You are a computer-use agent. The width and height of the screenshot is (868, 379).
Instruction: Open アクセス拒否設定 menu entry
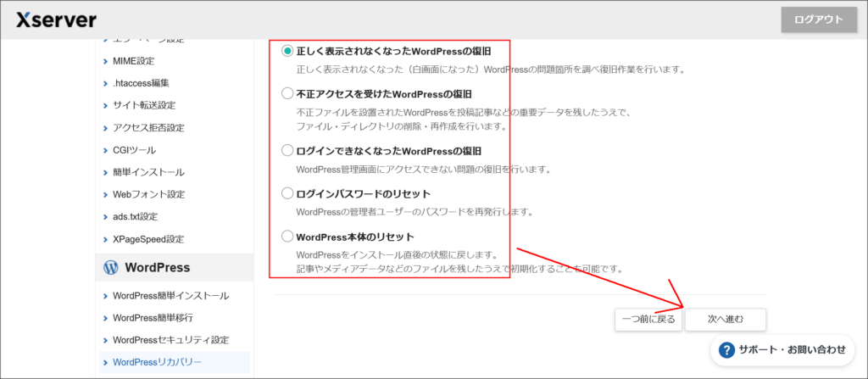tap(148, 127)
